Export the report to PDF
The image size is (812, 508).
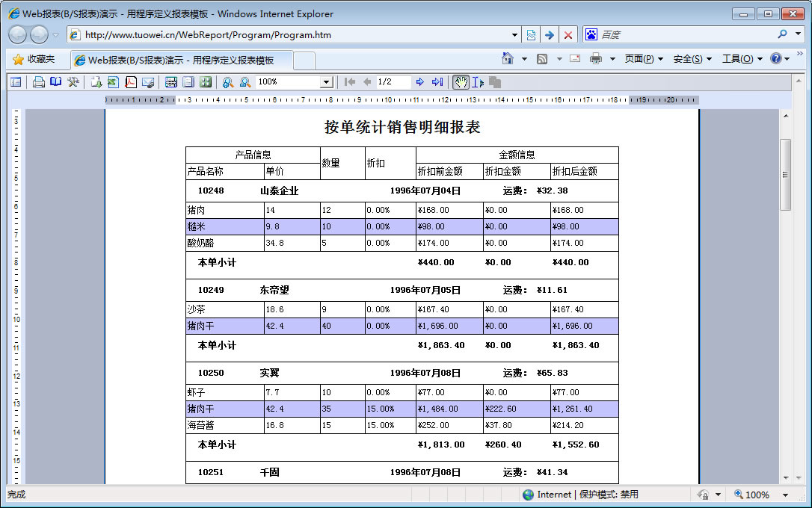point(131,82)
